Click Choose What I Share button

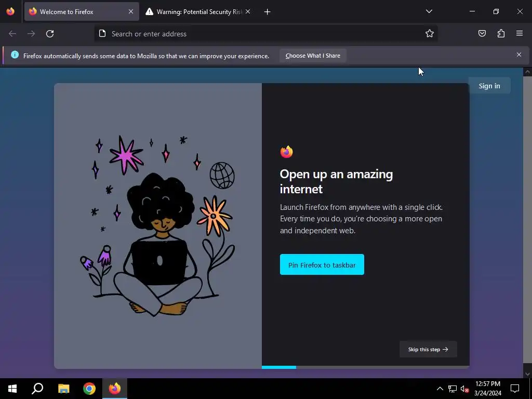point(313,56)
